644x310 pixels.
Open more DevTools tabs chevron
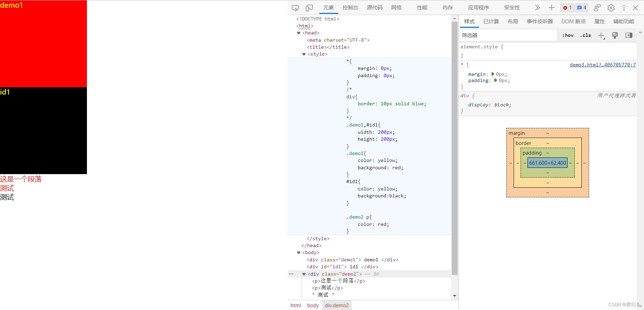pyautogui.click(x=537, y=8)
